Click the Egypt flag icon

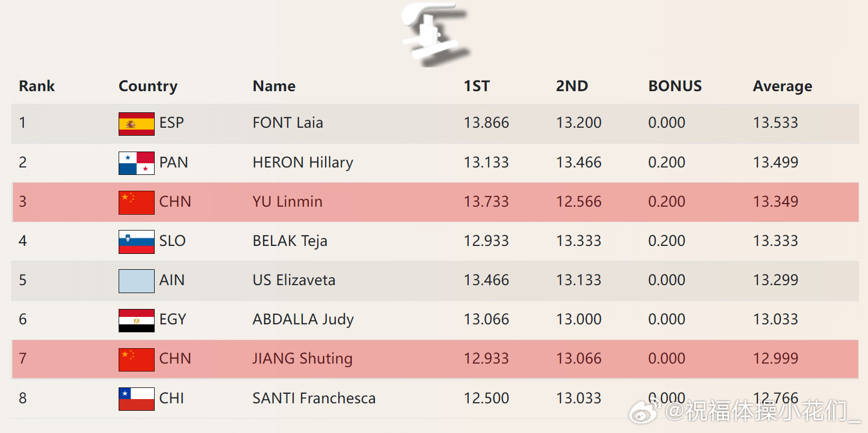tap(136, 320)
